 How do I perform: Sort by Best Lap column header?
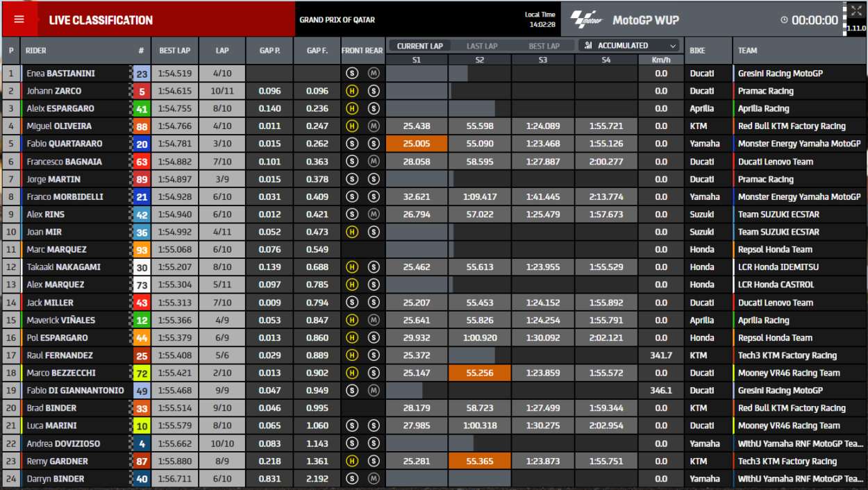[174, 51]
